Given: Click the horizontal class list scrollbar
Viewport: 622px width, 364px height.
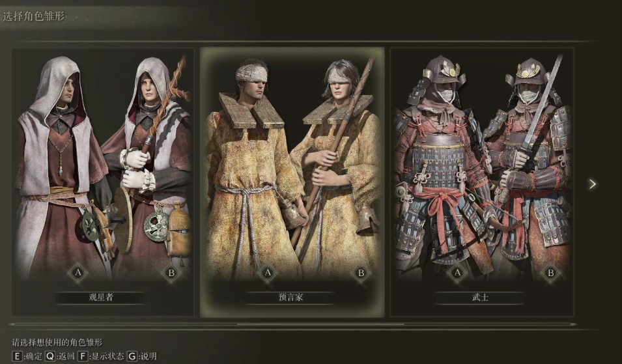Looking at the screenshot, I should coord(292,324).
